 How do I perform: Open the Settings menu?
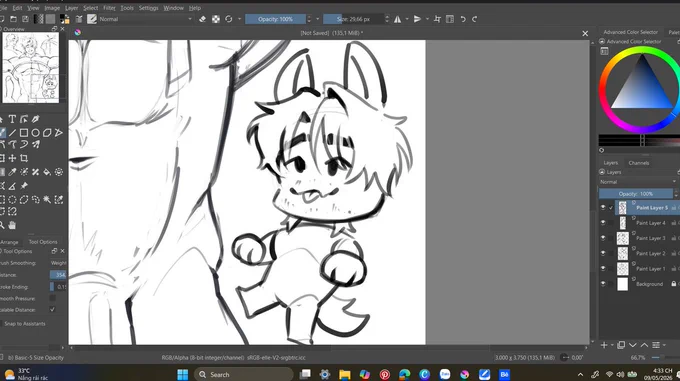(x=148, y=8)
